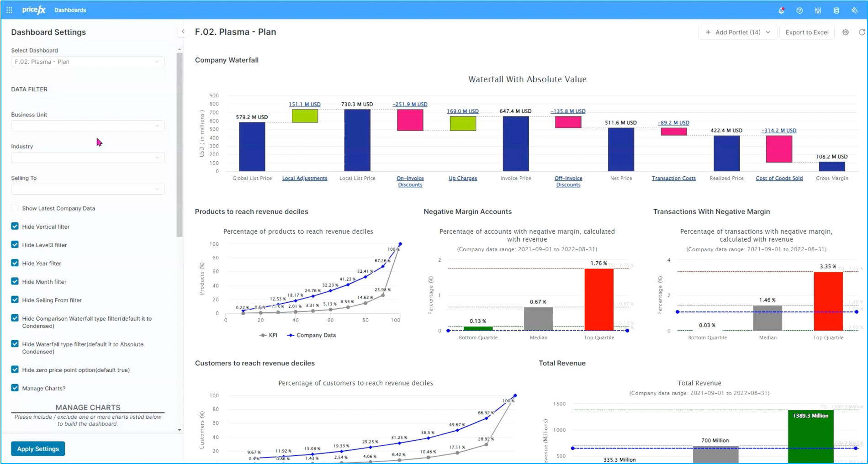Screen dimensions: 868x464
Task: Open dashboard gear settings icon
Action: tap(846, 32)
